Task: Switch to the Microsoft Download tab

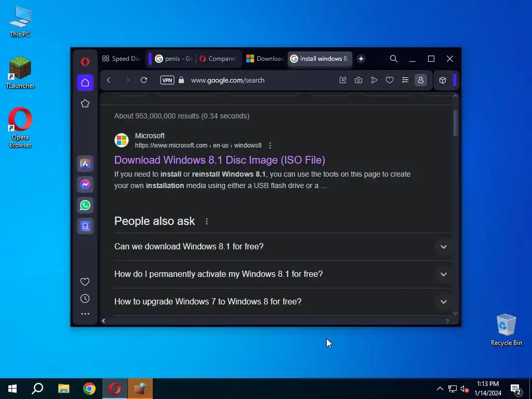Action: coord(265,59)
